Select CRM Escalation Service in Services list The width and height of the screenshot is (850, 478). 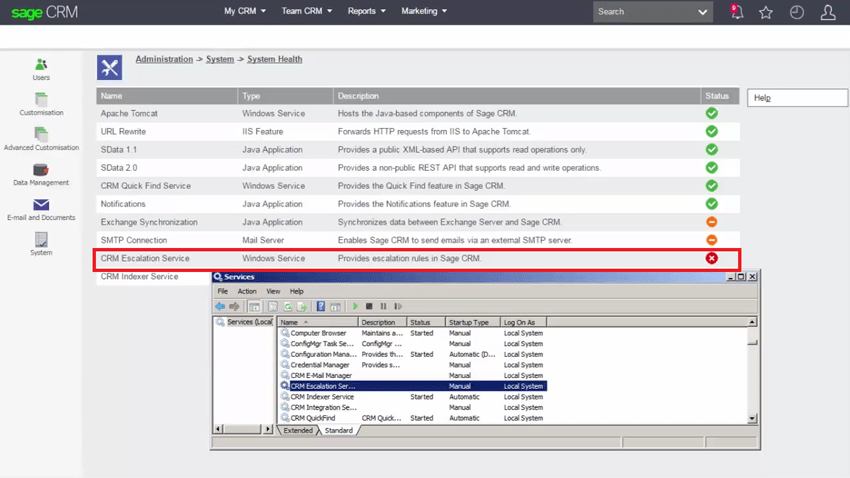pyautogui.click(x=413, y=386)
